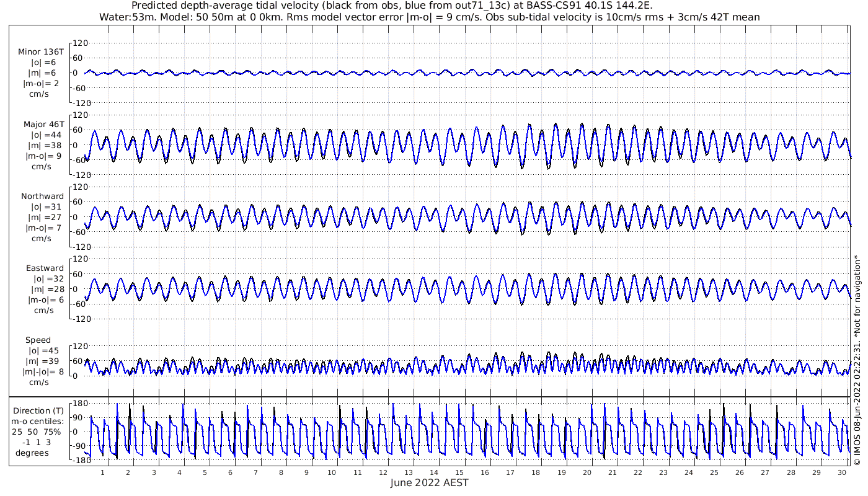Click the day '15' tick label on x-axis
The width and height of the screenshot is (868, 496).
tap(459, 472)
